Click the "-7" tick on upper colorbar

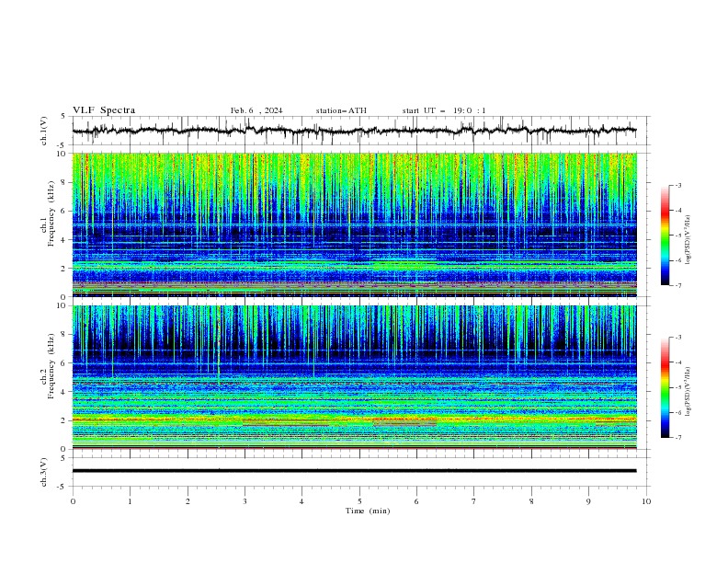tap(677, 285)
